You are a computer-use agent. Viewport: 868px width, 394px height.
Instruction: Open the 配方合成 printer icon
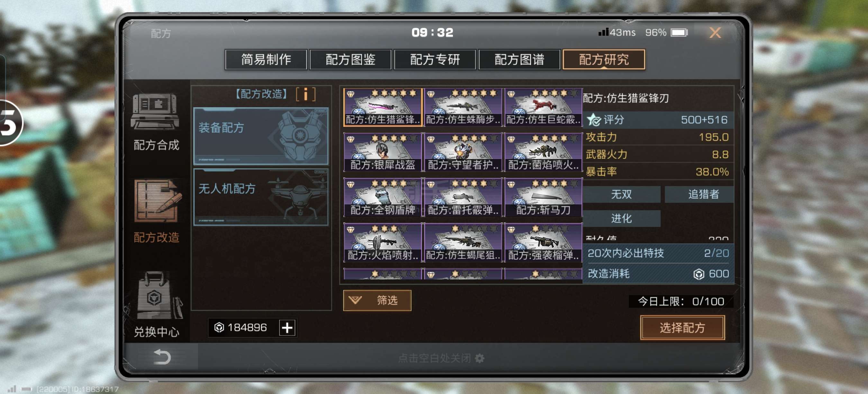point(155,112)
